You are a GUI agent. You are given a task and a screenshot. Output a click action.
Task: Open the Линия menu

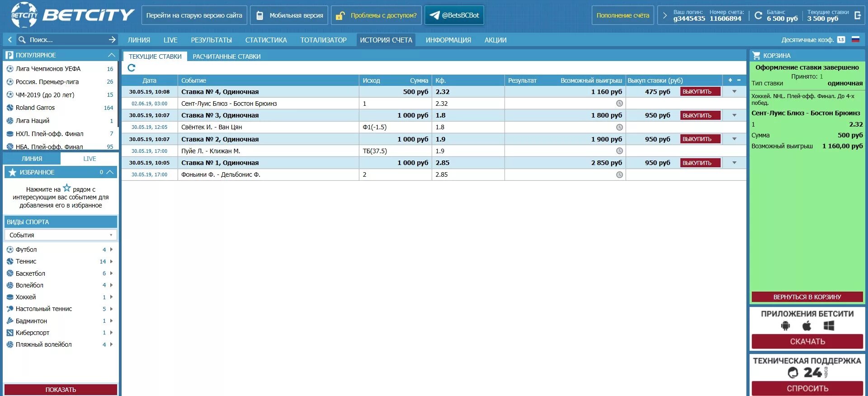139,40
